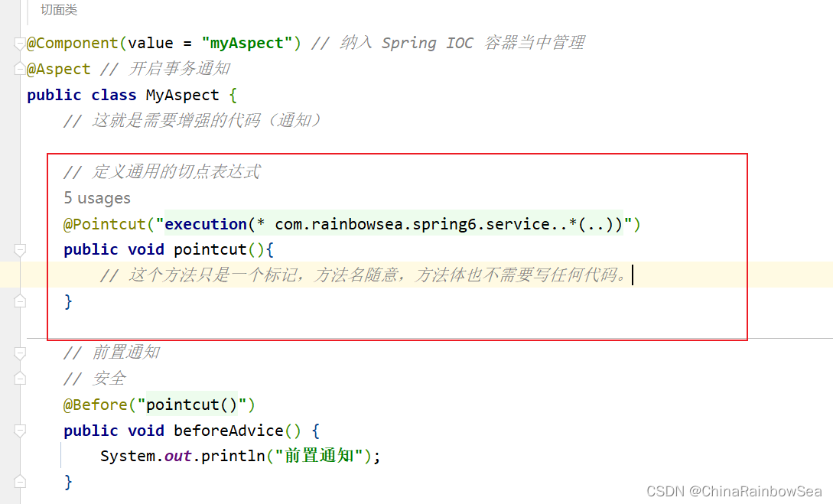Click the "pointcut()" string inside @Before
833x504 pixels.
pyautogui.click(x=192, y=405)
